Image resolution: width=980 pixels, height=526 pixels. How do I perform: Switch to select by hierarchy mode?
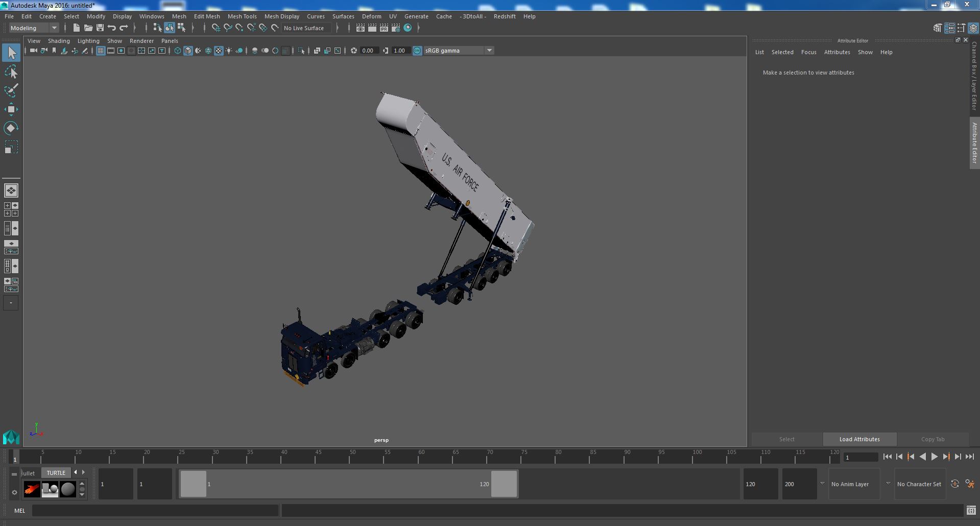[x=157, y=28]
